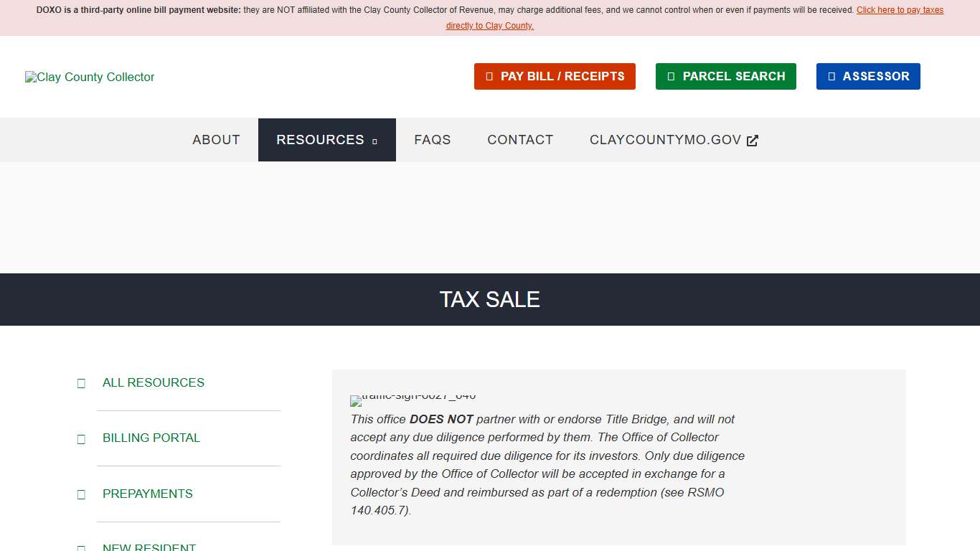This screenshot has width=980, height=551.
Task: Open the CLAYCOUNTYMO.GOV external site
Action: click(666, 140)
